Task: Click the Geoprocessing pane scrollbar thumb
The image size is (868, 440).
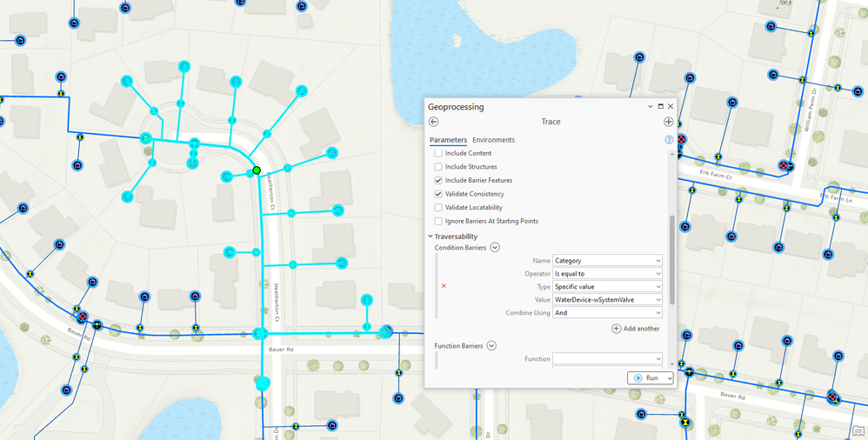Action: tap(672, 260)
